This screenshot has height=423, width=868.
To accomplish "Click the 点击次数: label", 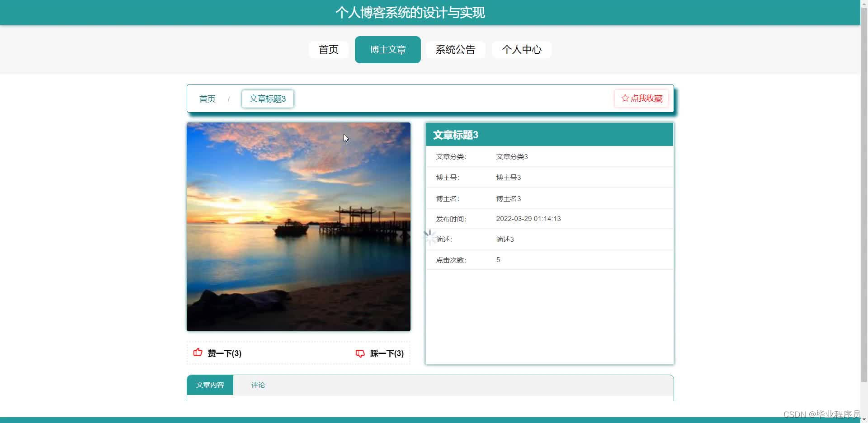I will pyautogui.click(x=451, y=260).
